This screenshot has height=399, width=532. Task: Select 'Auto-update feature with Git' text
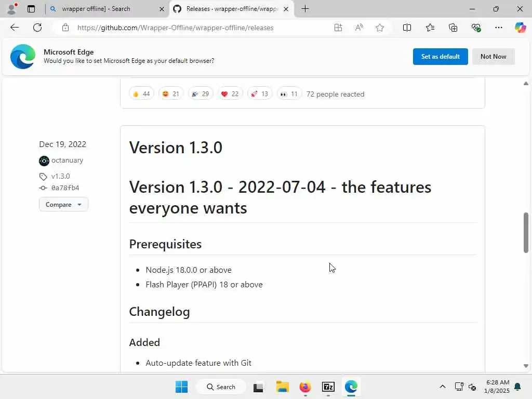pos(198,363)
